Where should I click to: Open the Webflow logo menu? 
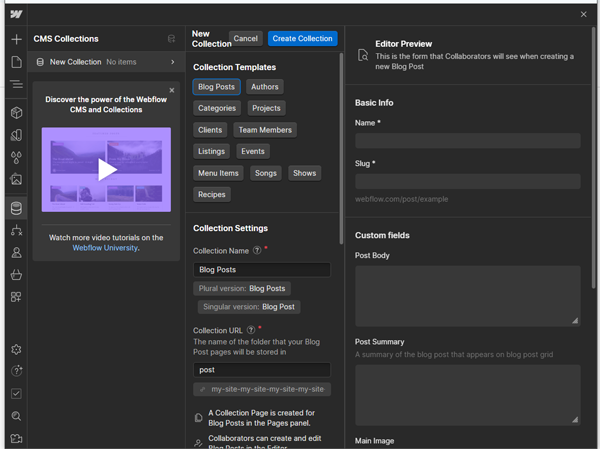pyautogui.click(x=16, y=15)
